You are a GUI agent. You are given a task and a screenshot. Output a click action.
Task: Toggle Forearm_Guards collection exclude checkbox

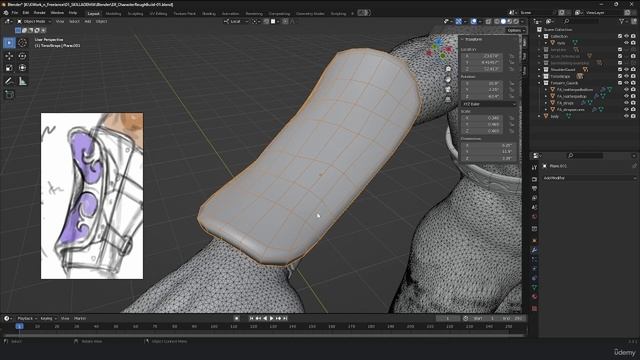point(620,83)
